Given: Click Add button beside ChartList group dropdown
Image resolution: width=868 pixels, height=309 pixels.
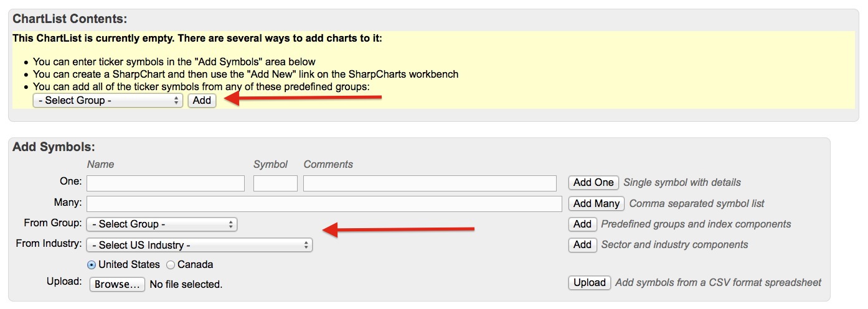Looking at the screenshot, I should pos(202,100).
